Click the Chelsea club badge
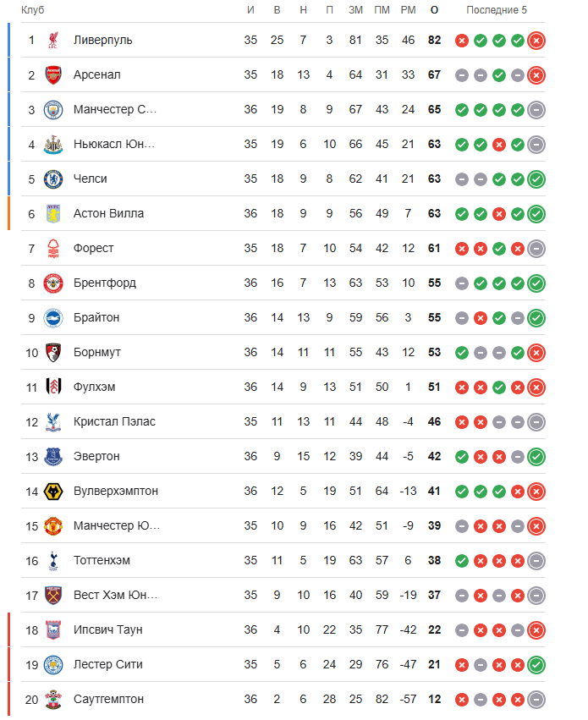 point(53,179)
